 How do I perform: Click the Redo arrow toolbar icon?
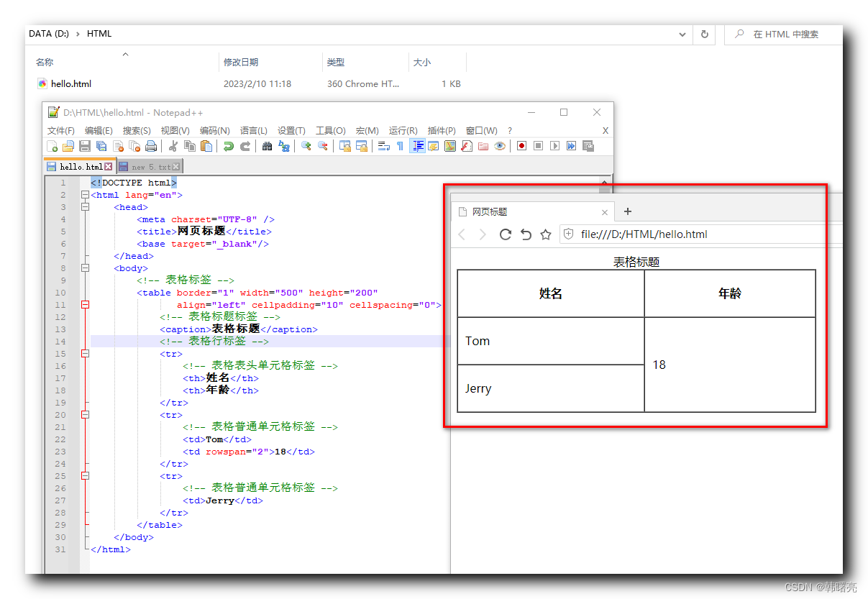245,146
